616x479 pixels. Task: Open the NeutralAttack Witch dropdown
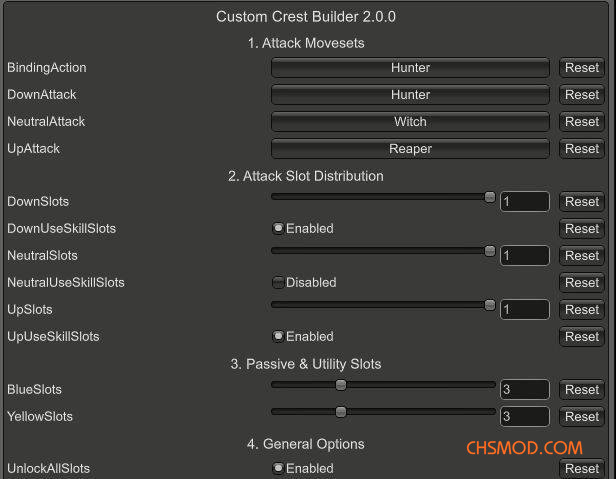click(410, 122)
